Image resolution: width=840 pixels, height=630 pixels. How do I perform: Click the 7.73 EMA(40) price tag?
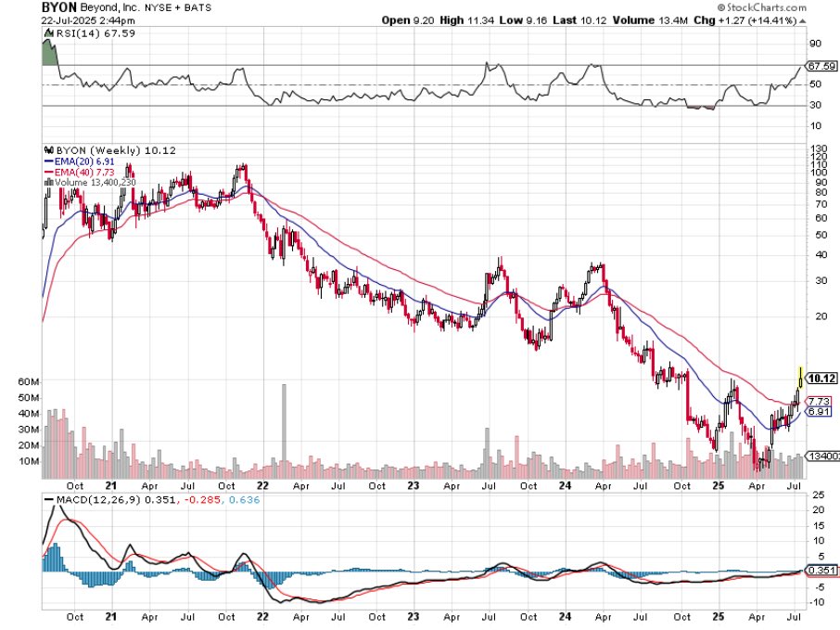pos(819,401)
